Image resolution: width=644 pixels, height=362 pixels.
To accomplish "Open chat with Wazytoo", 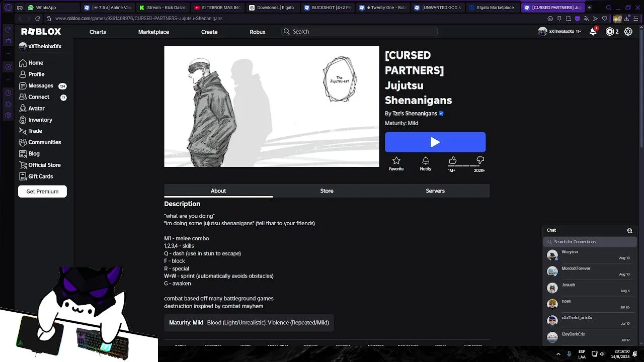I will coord(590,255).
